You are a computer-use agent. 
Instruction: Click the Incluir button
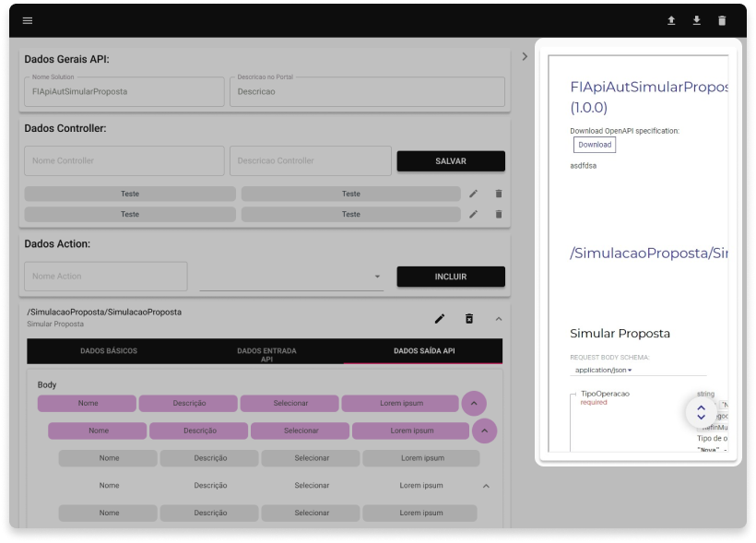pyautogui.click(x=451, y=277)
